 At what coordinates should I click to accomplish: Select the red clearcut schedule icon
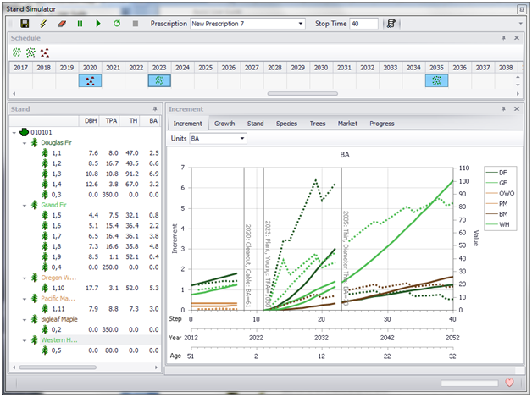tap(44, 52)
